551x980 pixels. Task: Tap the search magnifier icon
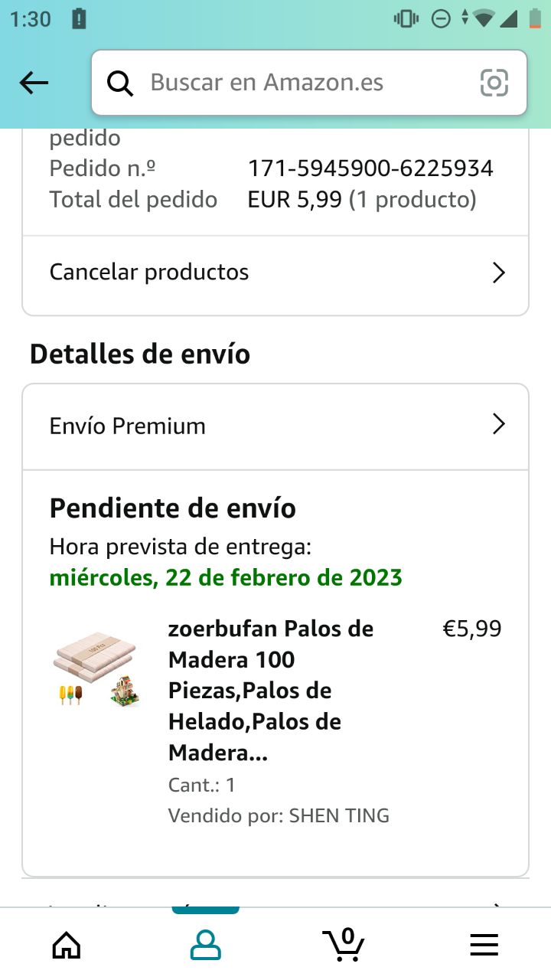coord(120,83)
